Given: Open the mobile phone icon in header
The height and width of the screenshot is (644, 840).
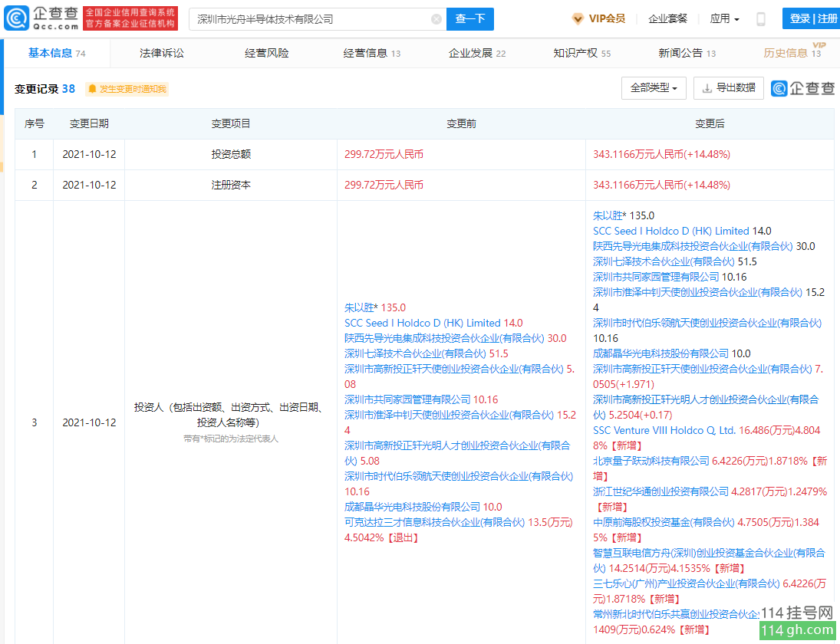Looking at the screenshot, I should (760, 19).
